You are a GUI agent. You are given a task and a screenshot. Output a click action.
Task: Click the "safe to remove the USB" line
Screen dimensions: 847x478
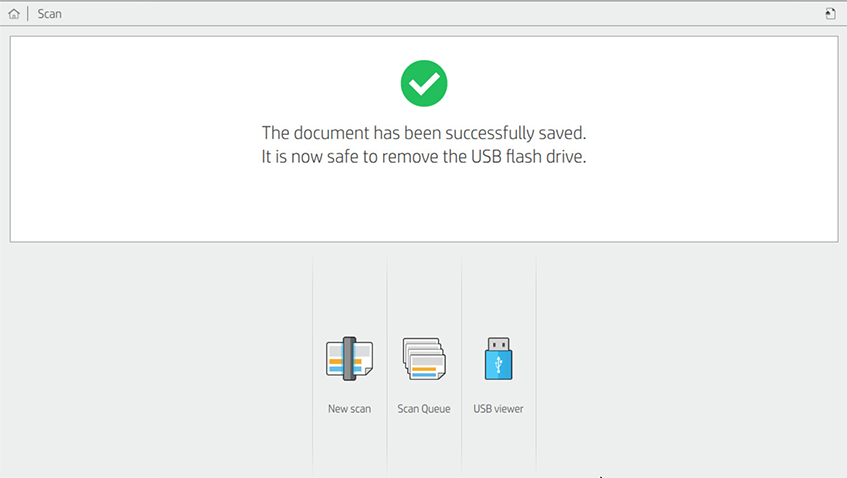point(423,157)
